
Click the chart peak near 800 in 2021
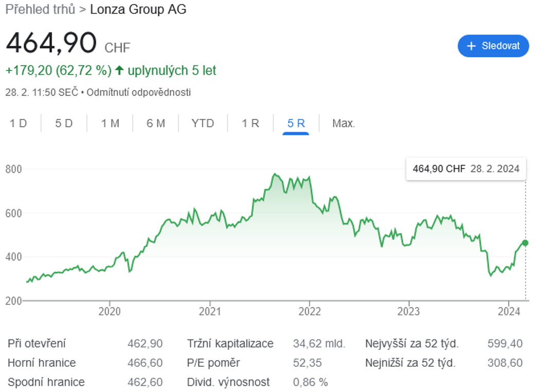(275, 174)
